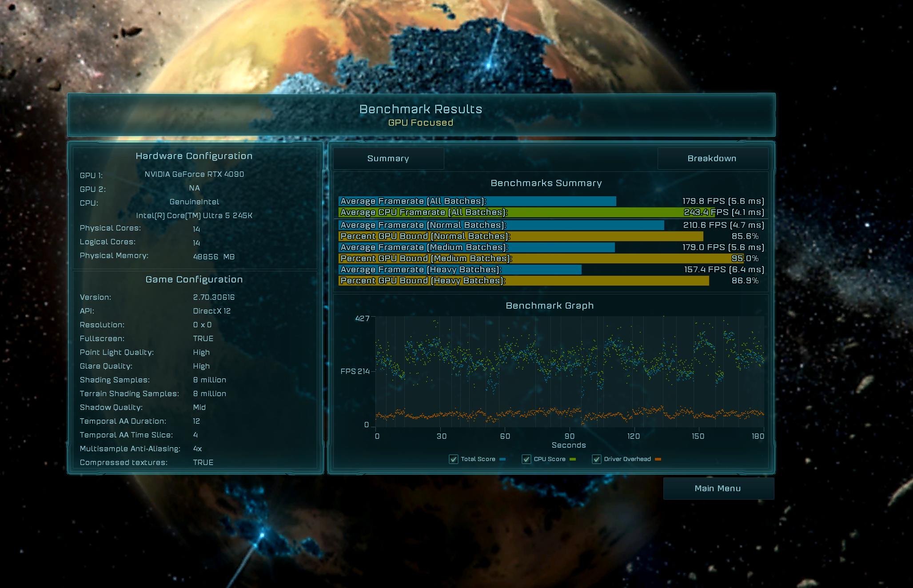Select Percent GPU Bound (Heavy Batches) bar
This screenshot has width=913, height=588.
pos(524,281)
